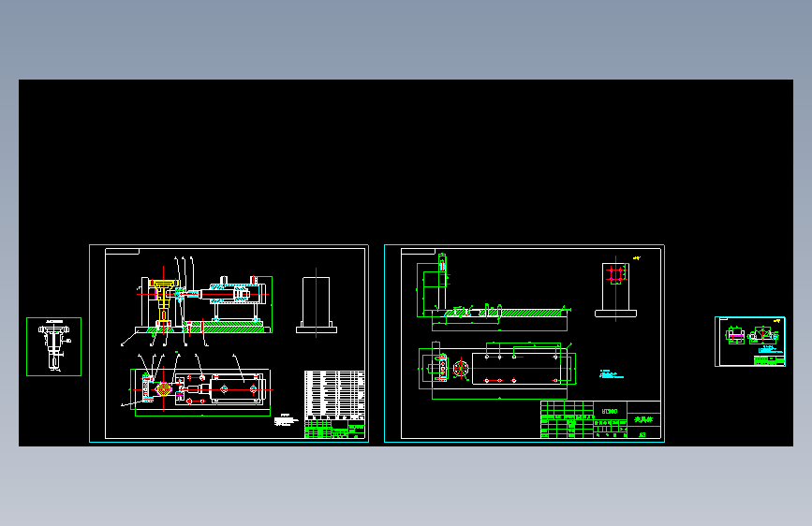Click the yellow T-shaped workpiece in assembly front view
The image size is (812, 526).
[x=164, y=301]
